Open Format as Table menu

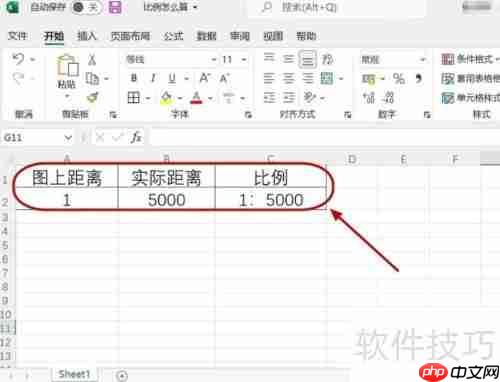[470, 79]
